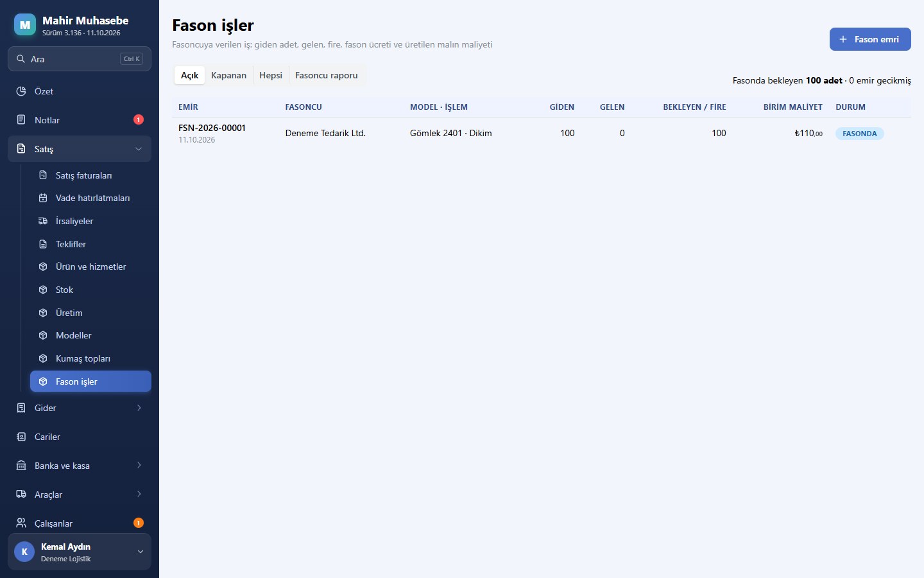Click the Notlar note icon
The height and width of the screenshot is (578, 924).
click(x=21, y=120)
